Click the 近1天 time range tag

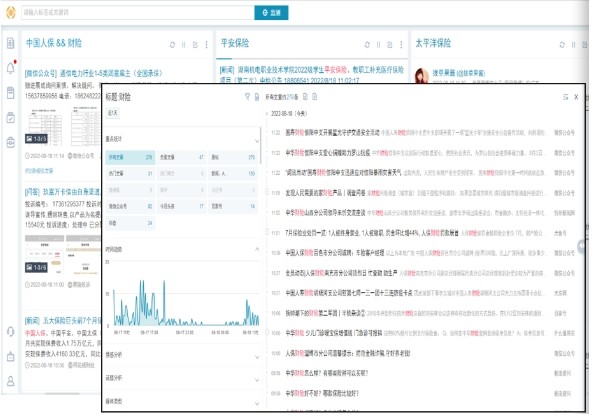[x=113, y=113]
